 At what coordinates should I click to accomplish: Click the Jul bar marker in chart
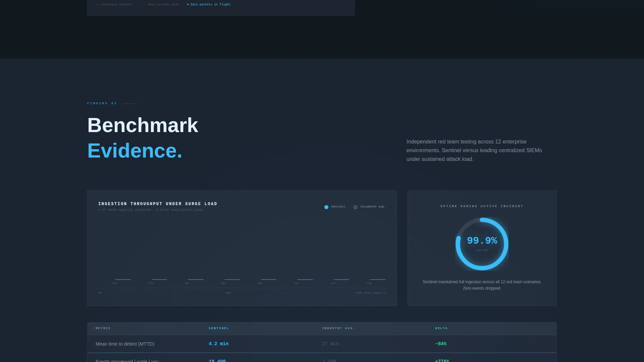(x=341, y=279)
